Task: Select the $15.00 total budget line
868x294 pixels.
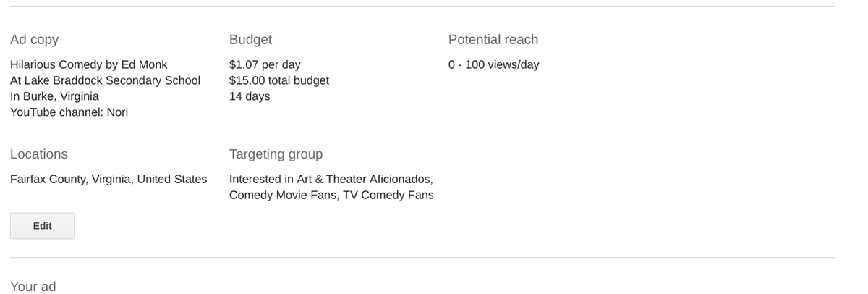Action: click(279, 80)
